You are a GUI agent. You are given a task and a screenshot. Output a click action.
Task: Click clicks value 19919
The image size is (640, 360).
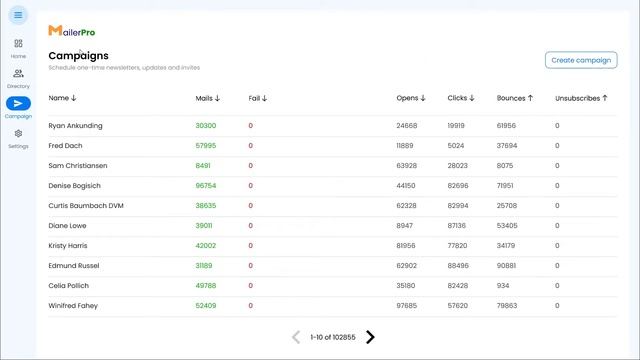[456, 126]
